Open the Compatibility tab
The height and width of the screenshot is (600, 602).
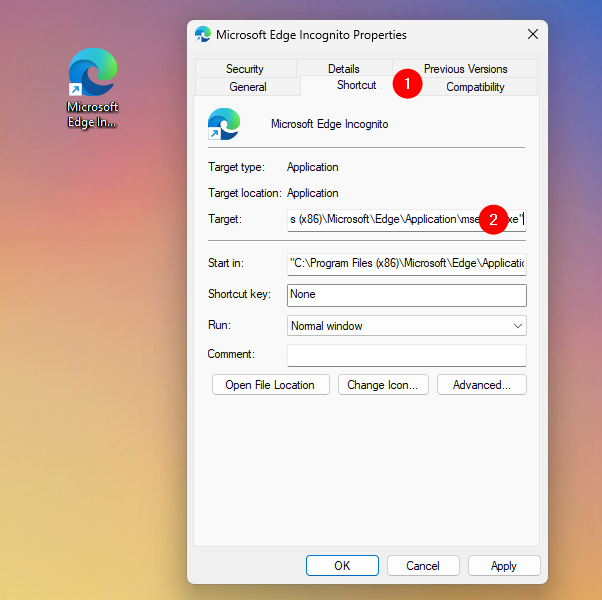[475, 87]
